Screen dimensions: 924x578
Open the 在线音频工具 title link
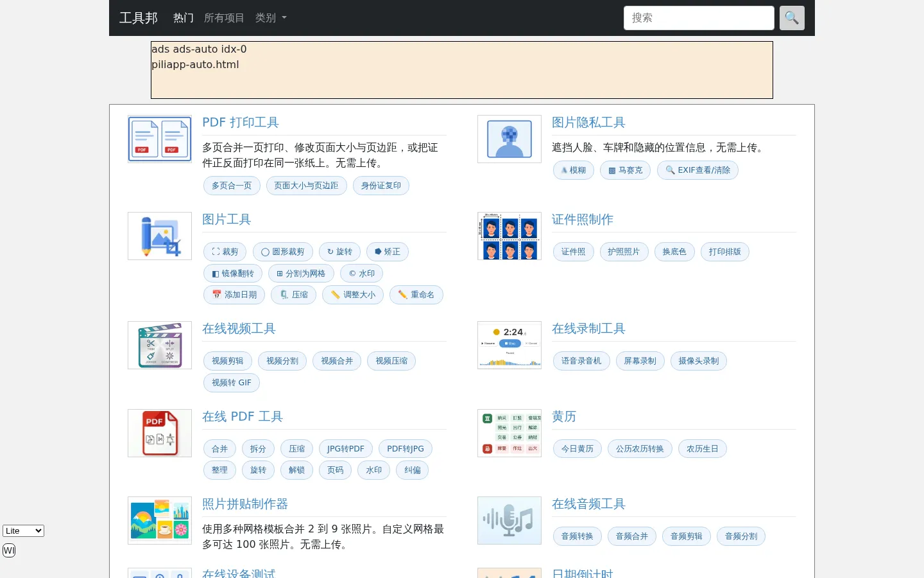pyautogui.click(x=588, y=504)
